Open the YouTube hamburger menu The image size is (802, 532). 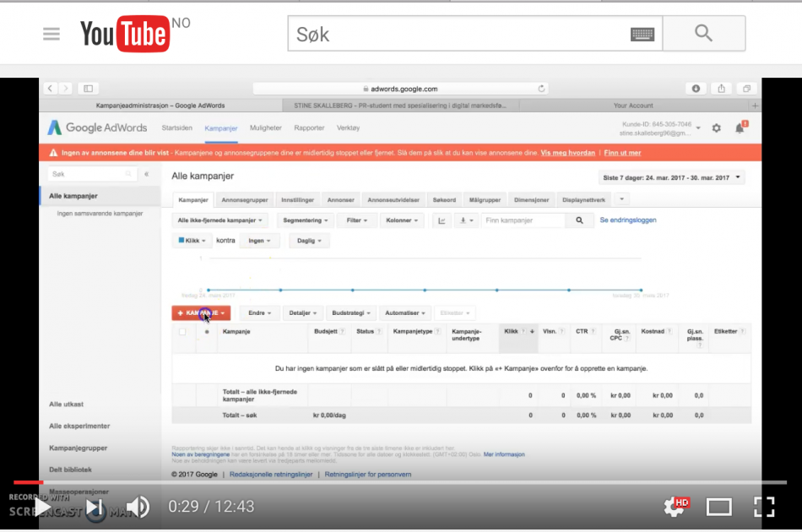(51, 35)
